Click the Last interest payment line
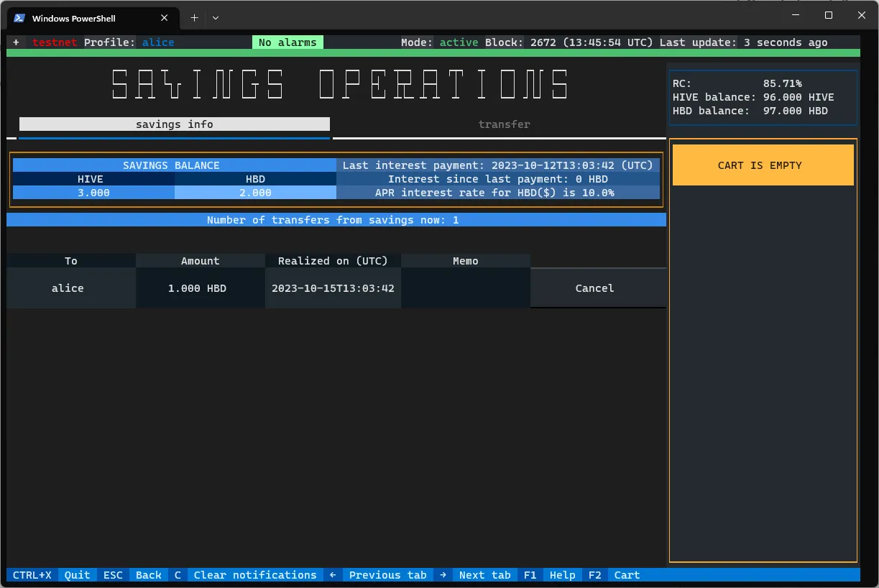This screenshot has height=588, width=879. (498, 165)
